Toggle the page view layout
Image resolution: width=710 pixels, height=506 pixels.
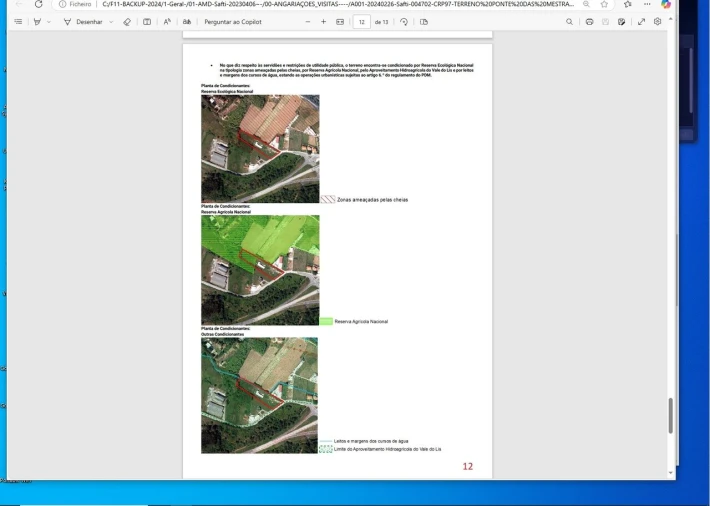pyautogui.click(x=424, y=22)
